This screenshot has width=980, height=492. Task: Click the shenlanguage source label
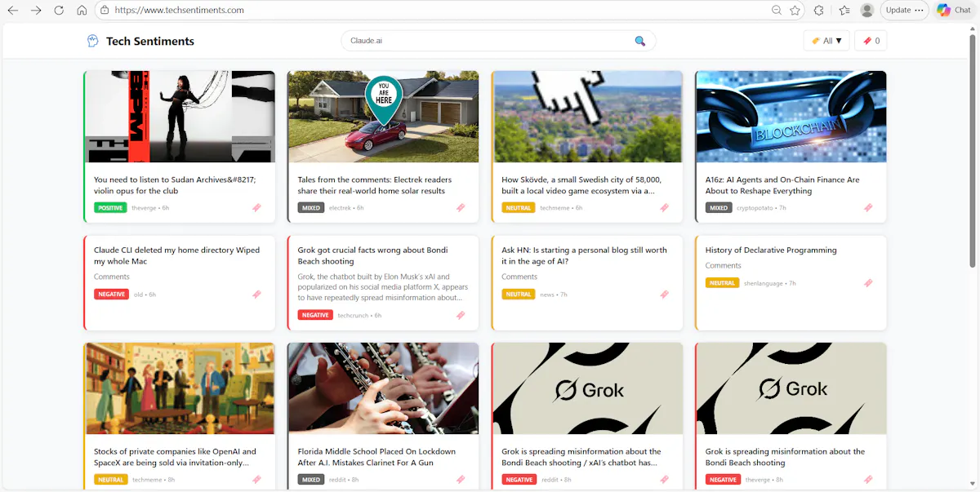click(764, 283)
